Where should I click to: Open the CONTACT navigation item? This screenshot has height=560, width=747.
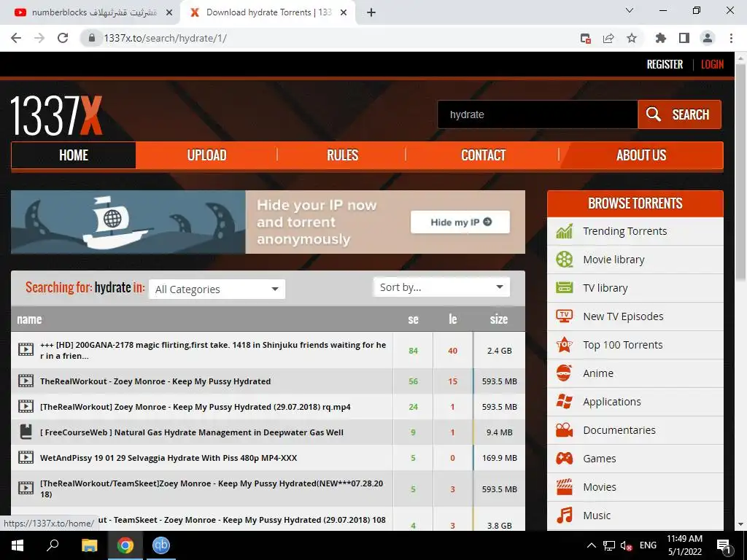point(483,155)
